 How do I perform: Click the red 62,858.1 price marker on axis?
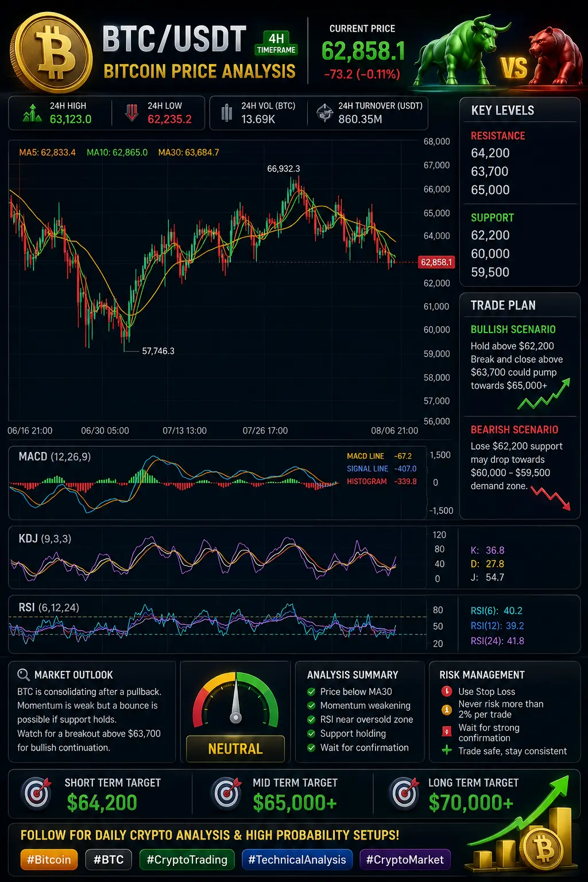click(x=436, y=262)
